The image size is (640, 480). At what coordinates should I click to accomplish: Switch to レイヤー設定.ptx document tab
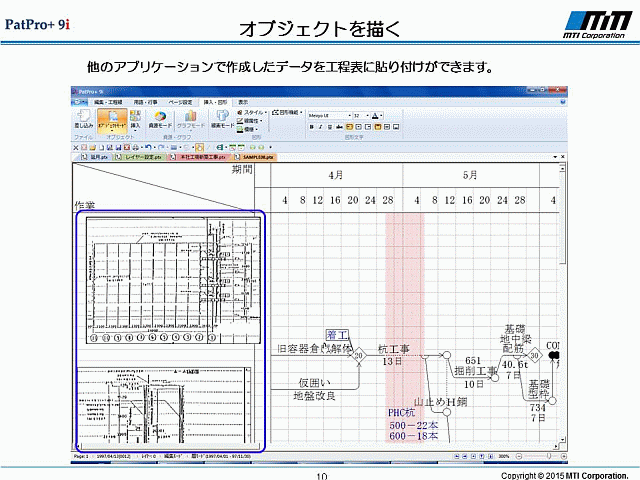tap(140, 157)
